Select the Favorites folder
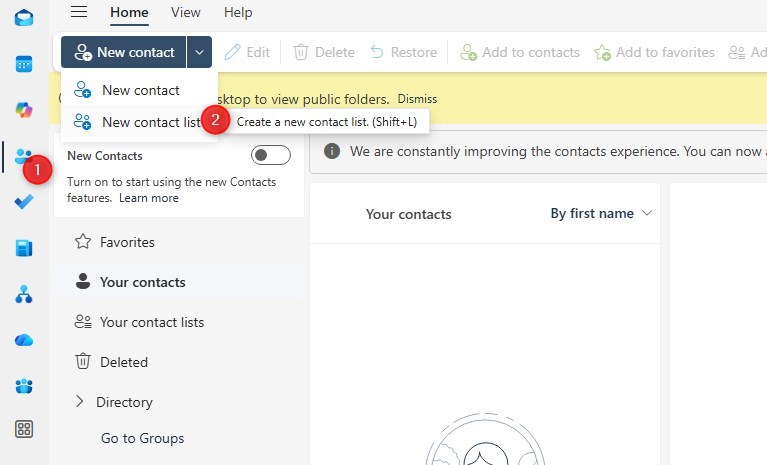This screenshot has height=465, width=767. [127, 242]
